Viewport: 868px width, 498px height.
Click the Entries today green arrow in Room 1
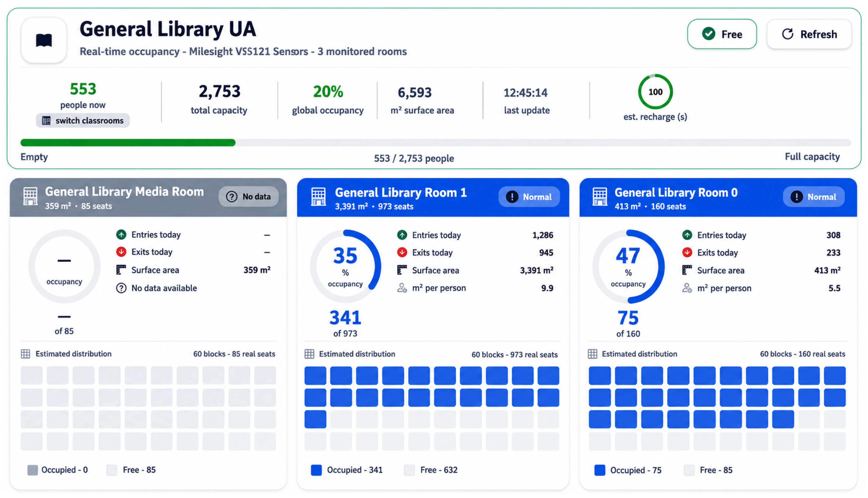(402, 235)
